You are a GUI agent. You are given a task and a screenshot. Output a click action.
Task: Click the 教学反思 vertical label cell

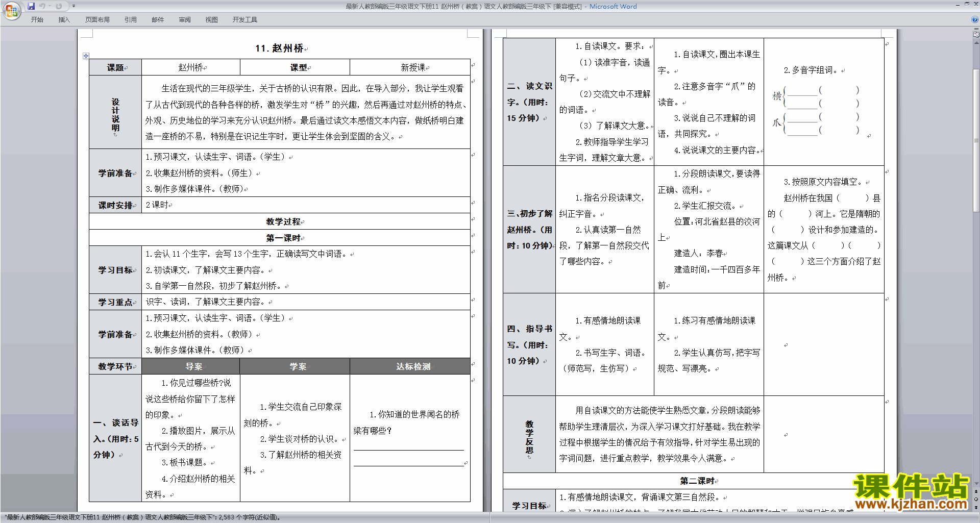(x=529, y=434)
